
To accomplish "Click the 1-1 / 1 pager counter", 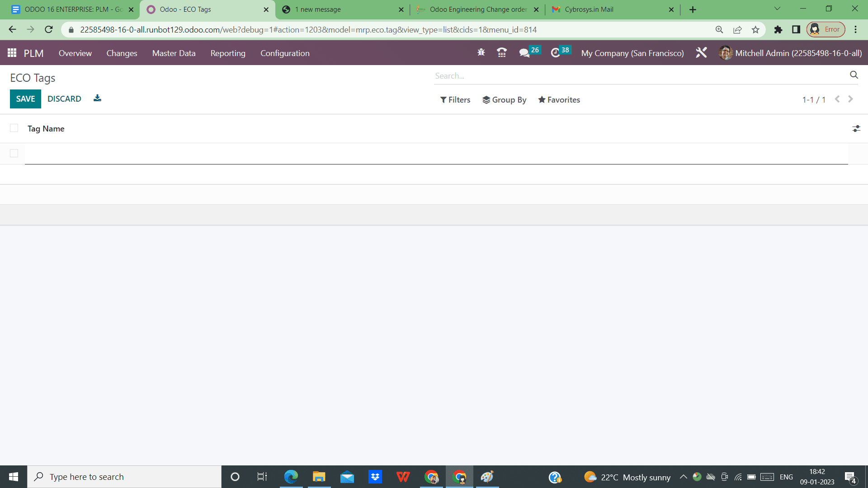I will (814, 100).
